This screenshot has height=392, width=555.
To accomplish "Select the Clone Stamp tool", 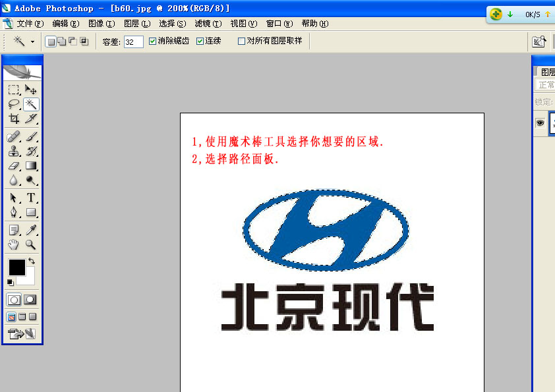I will 13,151.
